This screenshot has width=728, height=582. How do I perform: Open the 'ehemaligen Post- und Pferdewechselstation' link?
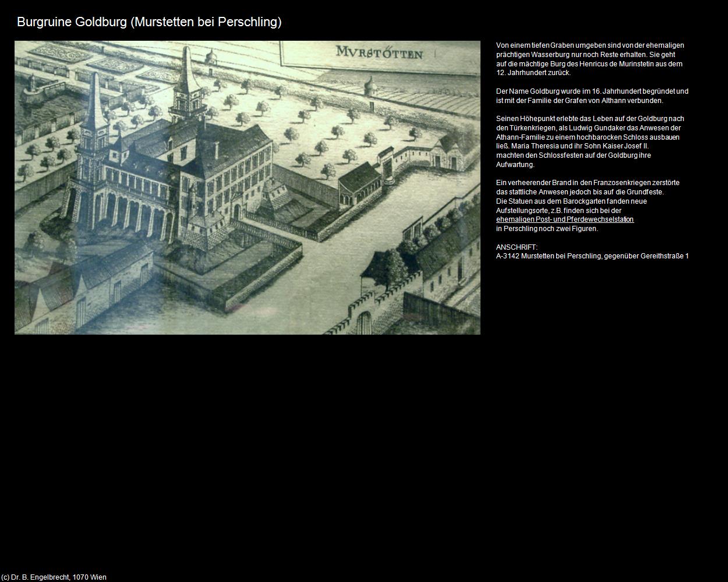[565, 219]
